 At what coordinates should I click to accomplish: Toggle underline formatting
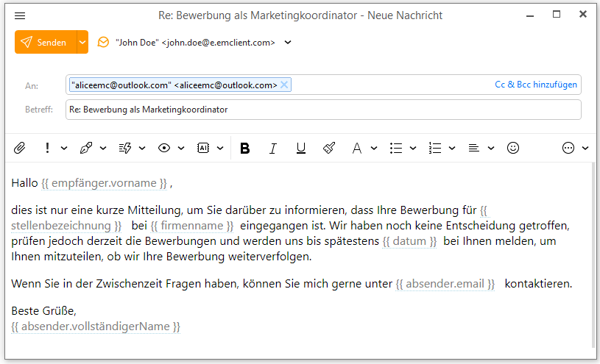coord(300,148)
